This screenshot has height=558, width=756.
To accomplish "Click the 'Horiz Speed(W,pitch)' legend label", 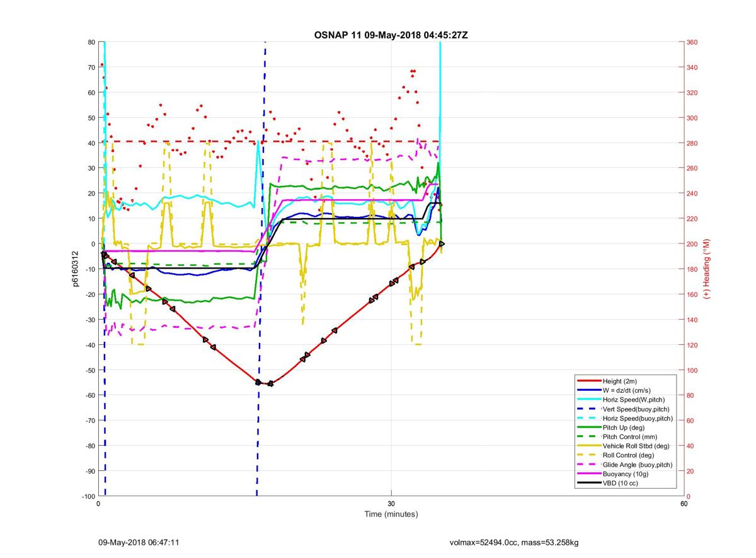I will (634, 400).
